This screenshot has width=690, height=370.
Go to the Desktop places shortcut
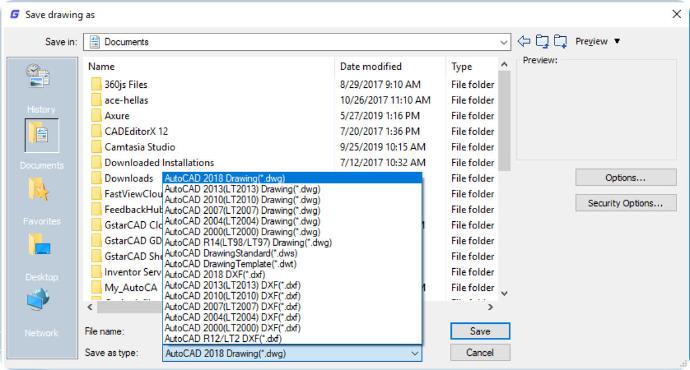point(41,256)
